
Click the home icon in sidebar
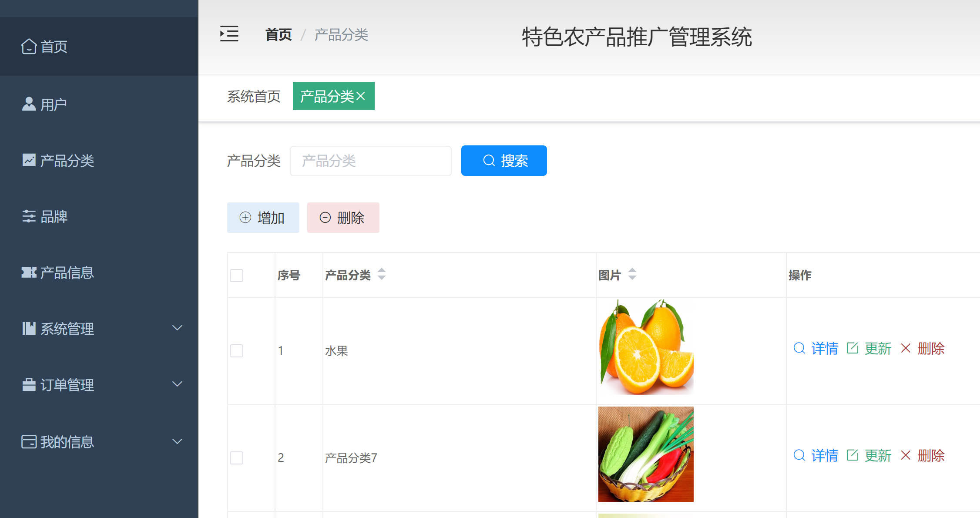pyautogui.click(x=29, y=47)
